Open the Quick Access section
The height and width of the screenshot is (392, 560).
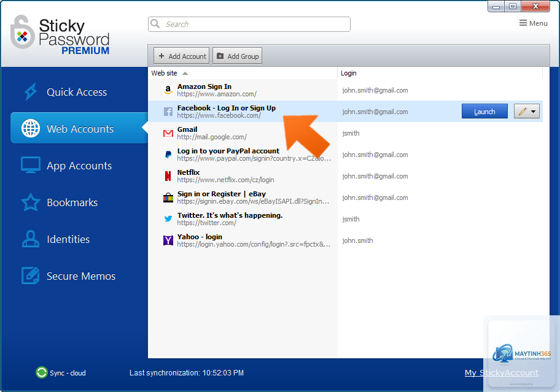[76, 92]
